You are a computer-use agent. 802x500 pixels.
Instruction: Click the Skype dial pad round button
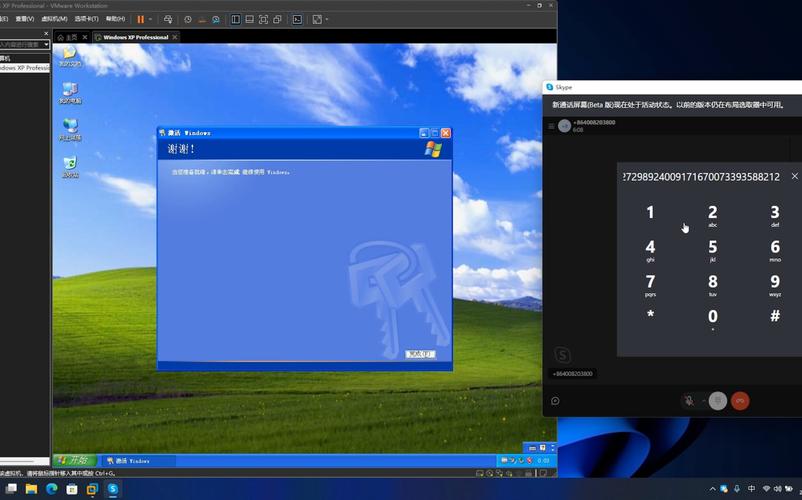[718, 401]
